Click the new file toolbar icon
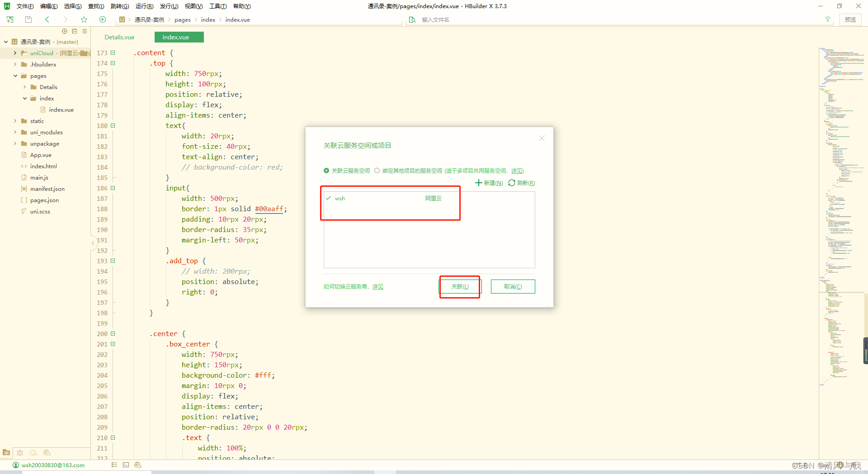 tap(10, 19)
